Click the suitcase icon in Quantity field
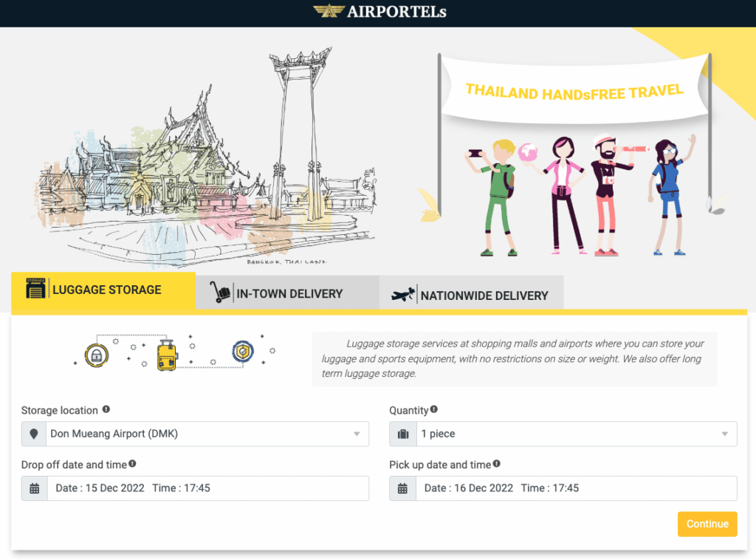Screen dimensions: 756x560 coord(403,434)
